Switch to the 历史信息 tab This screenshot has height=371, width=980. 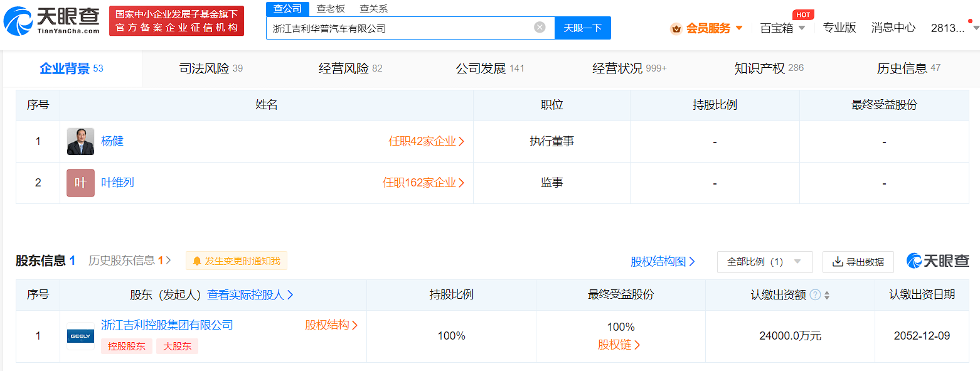tap(908, 68)
